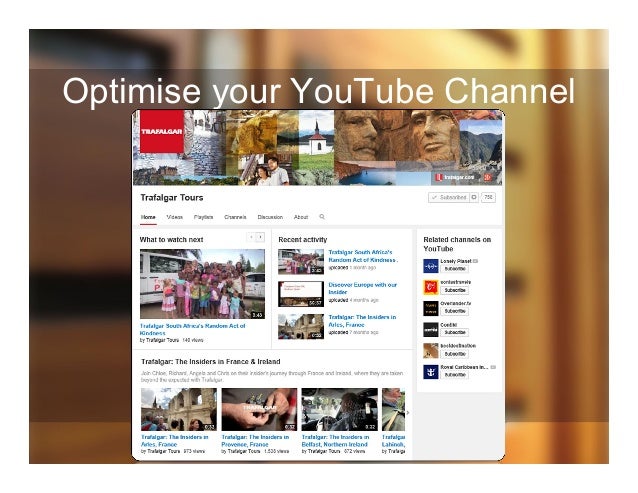Open the Playlists tab

(203, 217)
